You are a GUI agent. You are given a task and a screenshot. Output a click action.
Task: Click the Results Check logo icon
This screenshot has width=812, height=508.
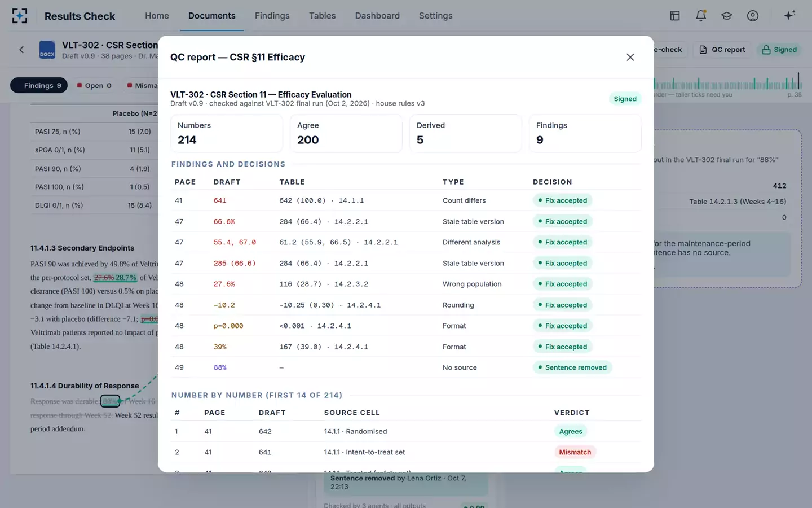click(x=20, y=16)
